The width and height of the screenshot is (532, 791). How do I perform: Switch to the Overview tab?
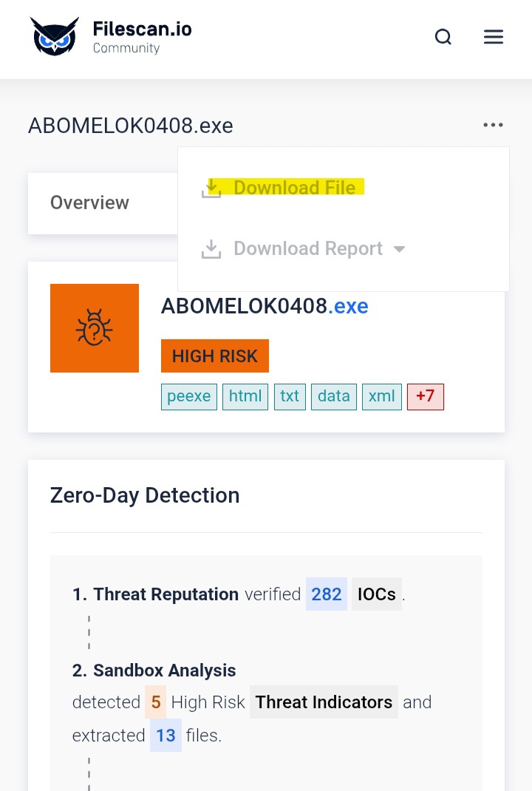89,203
